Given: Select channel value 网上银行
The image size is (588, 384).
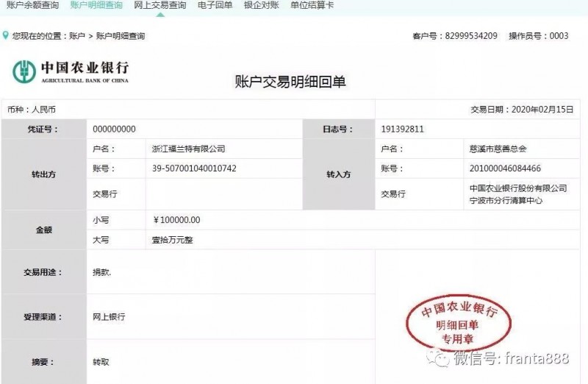Looking at the screenshot, I should click(109, 317).
